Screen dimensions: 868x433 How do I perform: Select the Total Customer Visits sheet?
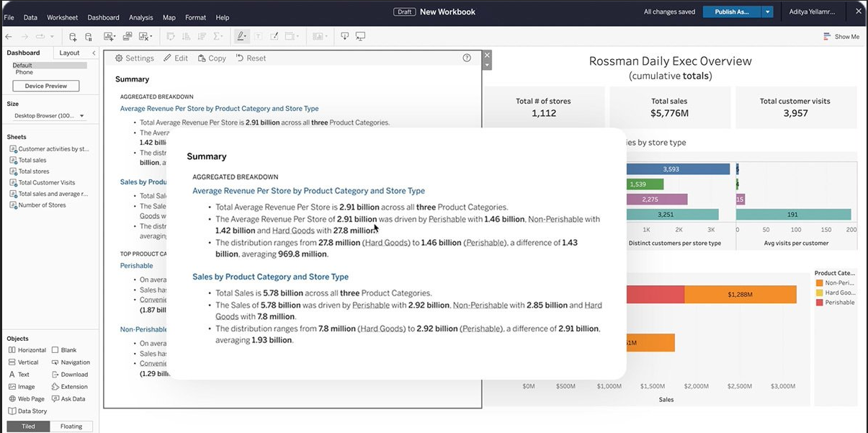(x=42, y=183)
